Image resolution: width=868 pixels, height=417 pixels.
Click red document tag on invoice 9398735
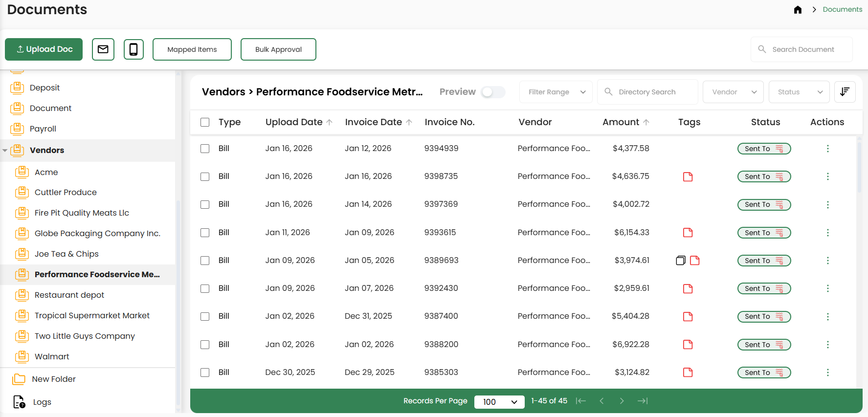[x=688, y=176]
